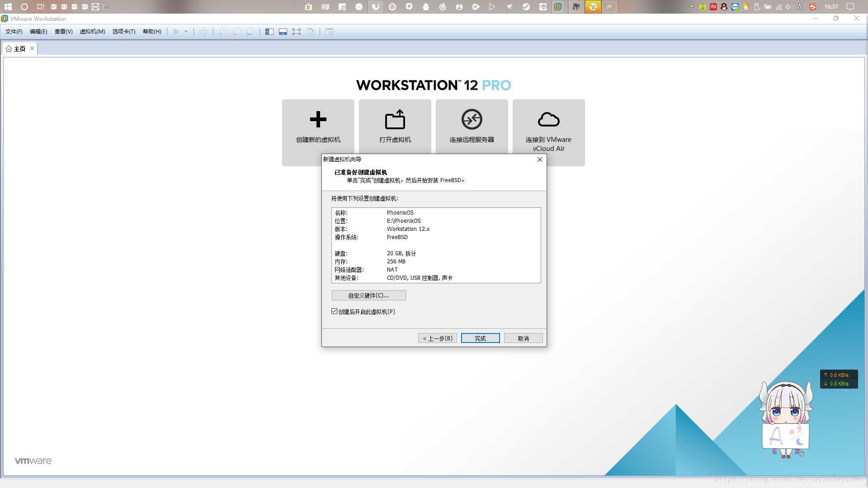The image size is (868, 488).
Task: Enter full screen mode from toolbar
Action: click(x=297, y=32)
